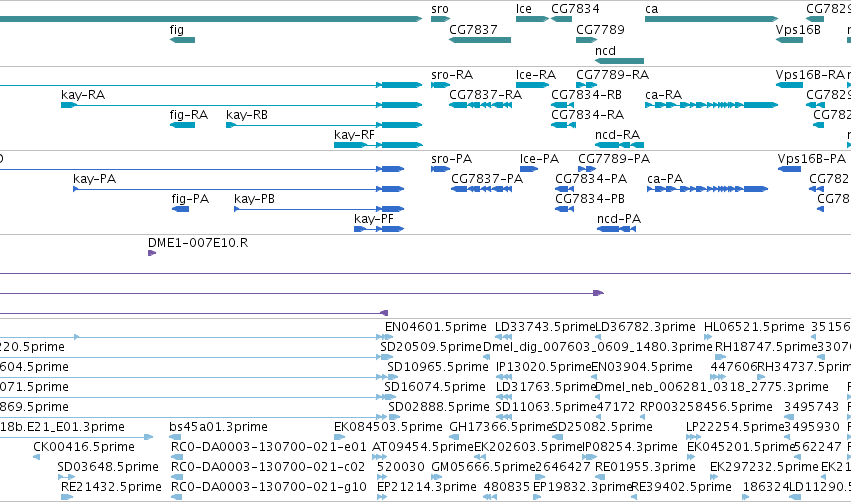The width and height of the screenshot is (851, 502).
Task: Select the ca gene label
Action: coord(651,9)
